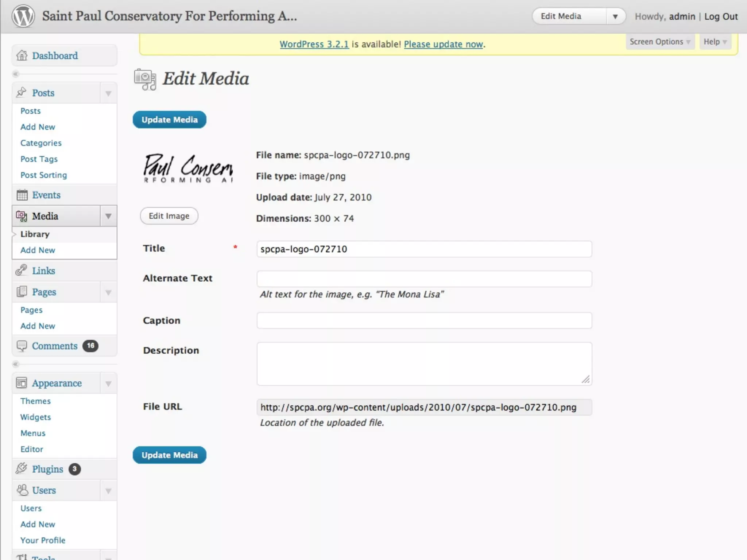747x560 pixels.
Task: Click the Posts pushpin icon
Action: click(22, 92)
